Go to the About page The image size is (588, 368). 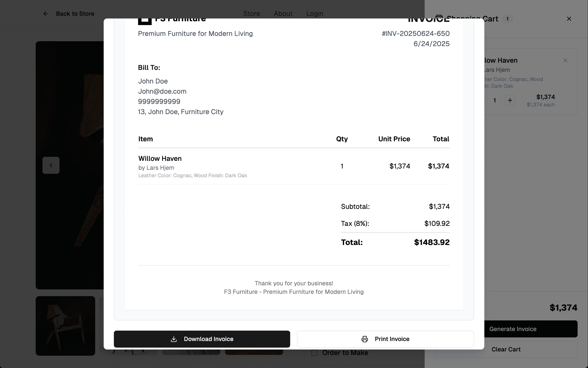point(283,14)
